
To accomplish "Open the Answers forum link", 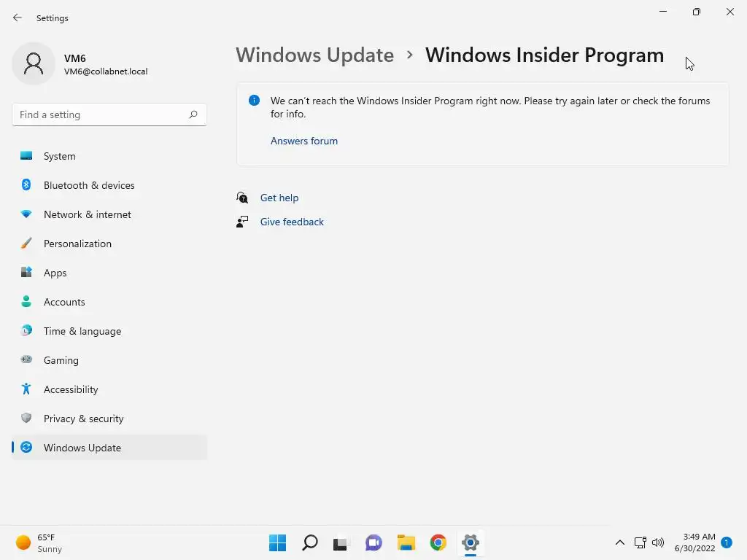I will (x=304, y=141).
